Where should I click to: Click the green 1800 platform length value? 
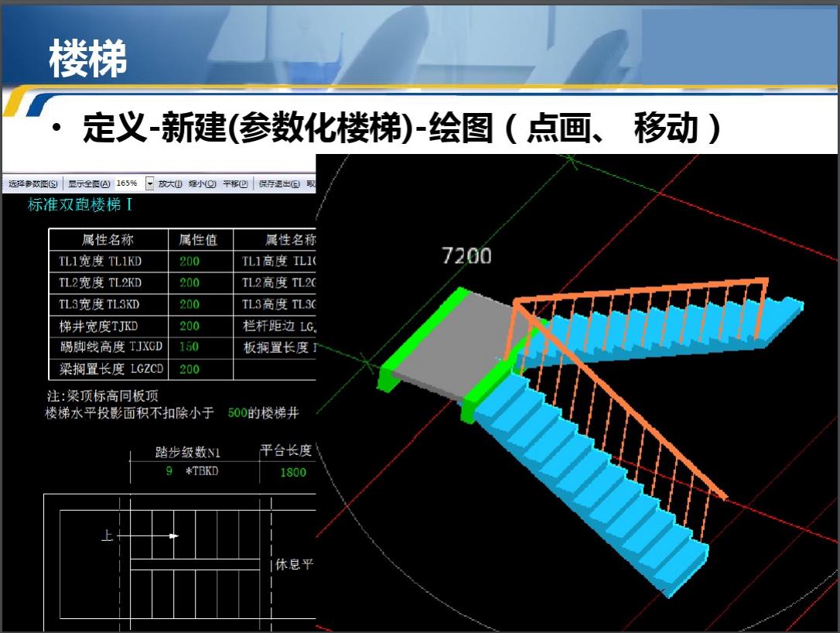pos(293,472)
